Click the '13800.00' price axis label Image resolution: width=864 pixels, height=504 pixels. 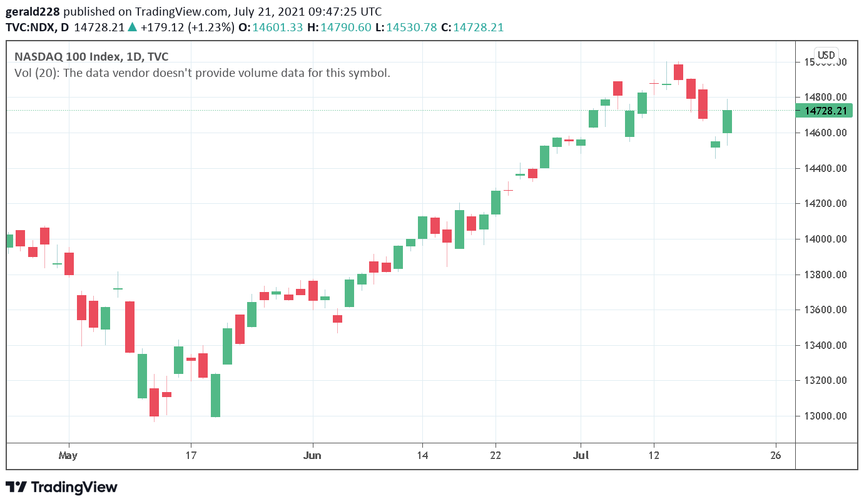click(x=826, y=275)
